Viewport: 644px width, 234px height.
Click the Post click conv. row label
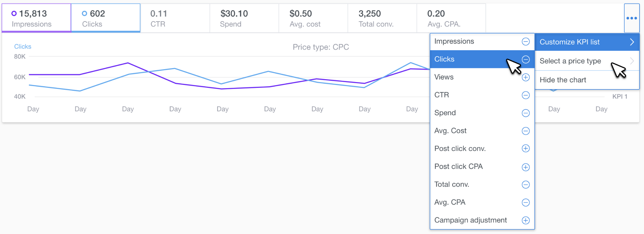tap(460, 148)
